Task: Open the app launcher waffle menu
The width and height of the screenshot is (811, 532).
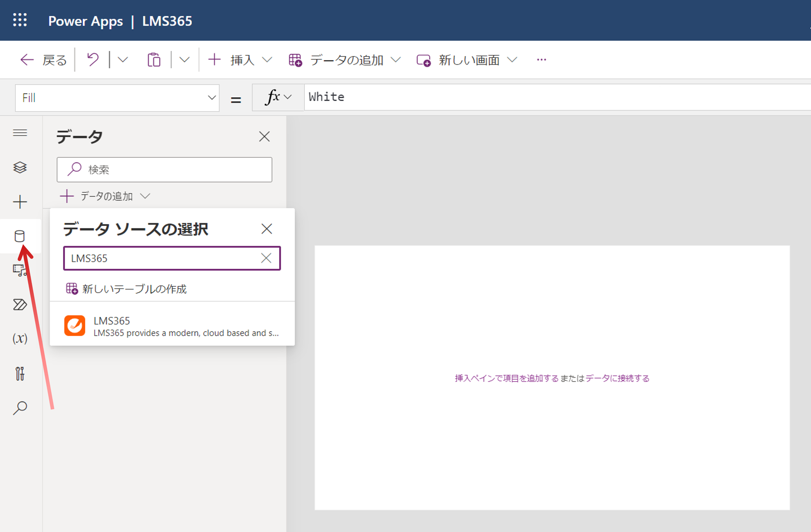Action: 20,20
